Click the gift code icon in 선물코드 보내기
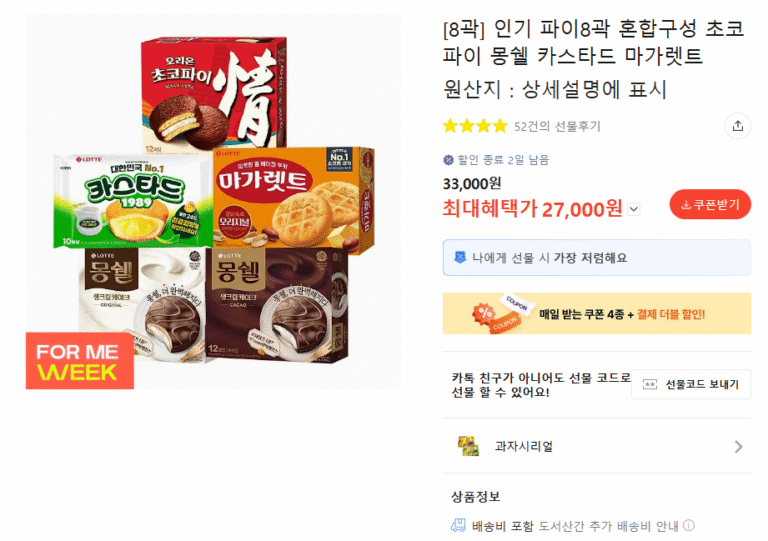This screenshot has height=541, width=768. (x=649, y=384)
